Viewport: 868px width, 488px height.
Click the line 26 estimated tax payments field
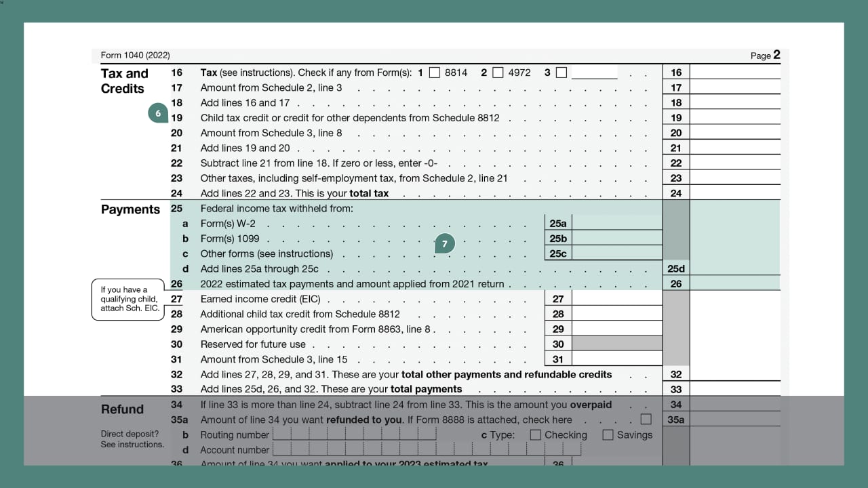click(734, 284)
